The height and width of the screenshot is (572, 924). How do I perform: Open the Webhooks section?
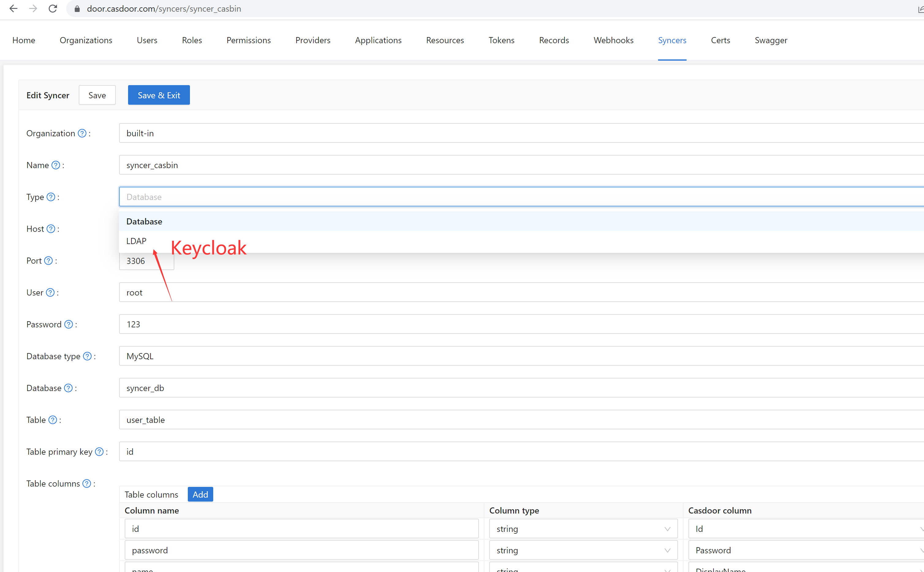point(613,40)
